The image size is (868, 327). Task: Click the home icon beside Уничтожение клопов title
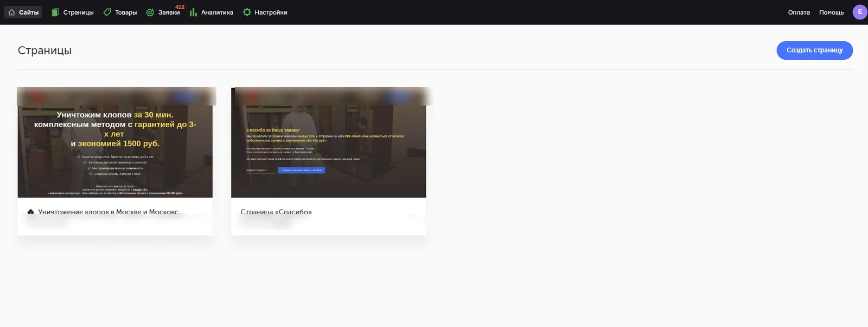point(31,212)
